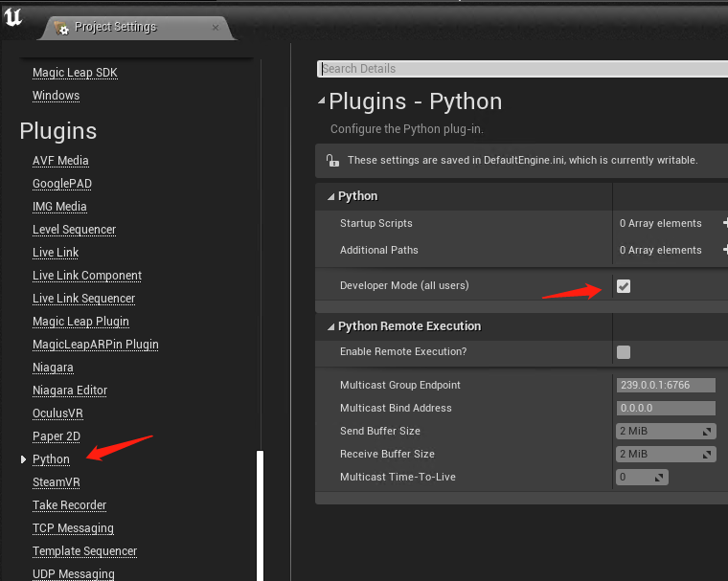The width and height of the screenshot is (728, 581).
Task: Edit Multicast Group Endpoint field
Action: click(x=666, y=385)
